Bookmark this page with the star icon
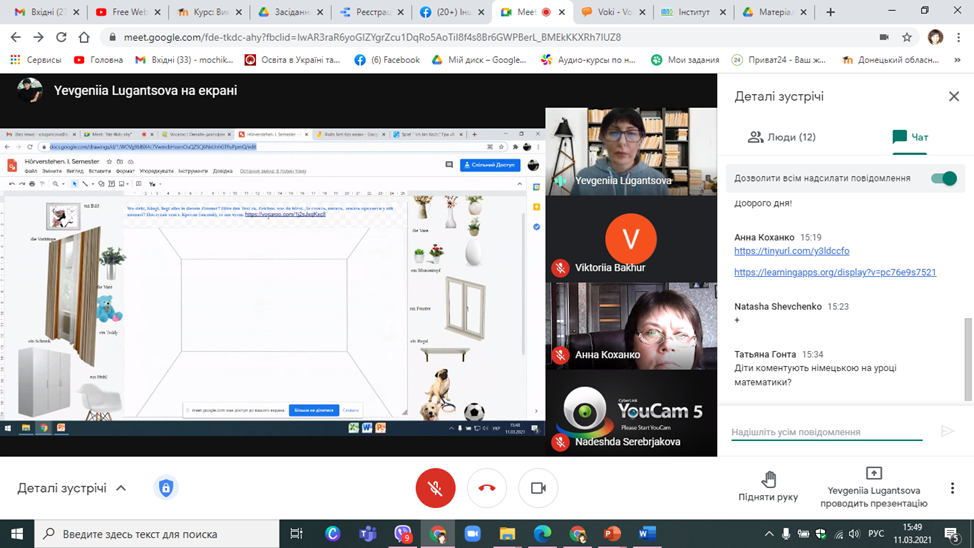Viewport: 974px width, 548px height. [x=907, y=37]
